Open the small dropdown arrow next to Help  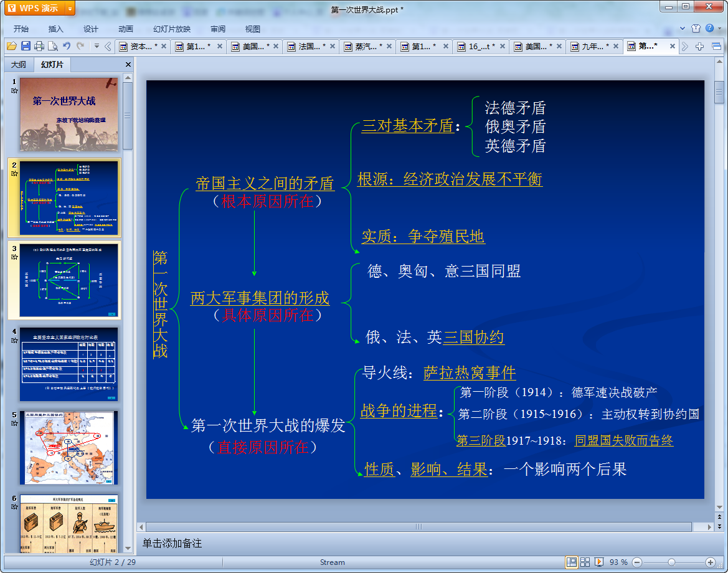(720, 28)
